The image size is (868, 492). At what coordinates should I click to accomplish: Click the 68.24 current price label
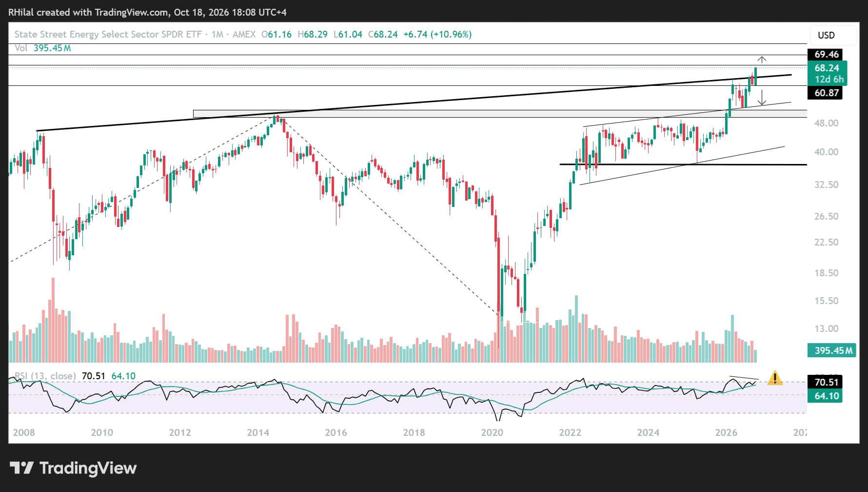pos(827,68)
